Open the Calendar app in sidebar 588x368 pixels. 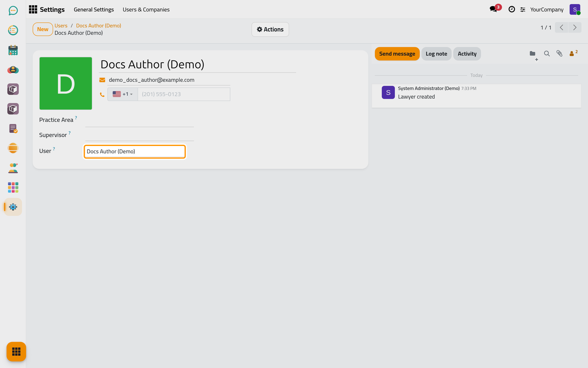[x=13, y=50]
